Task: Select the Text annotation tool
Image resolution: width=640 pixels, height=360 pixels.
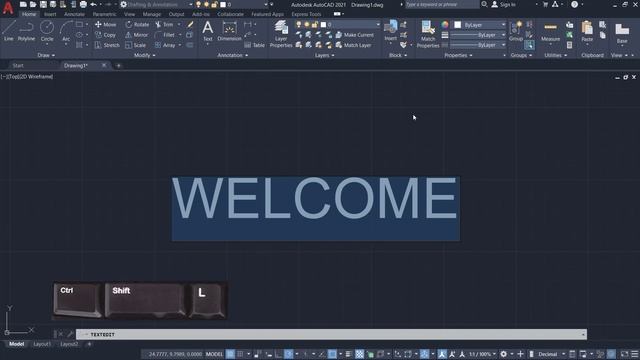Action: pyautogui.click(x=207, y=31)
